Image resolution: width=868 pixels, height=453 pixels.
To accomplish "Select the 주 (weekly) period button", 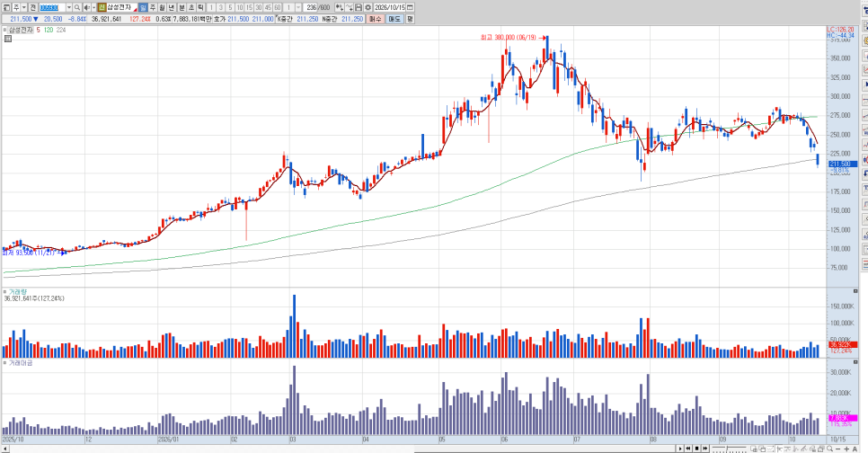I will [x=152, y=7].
